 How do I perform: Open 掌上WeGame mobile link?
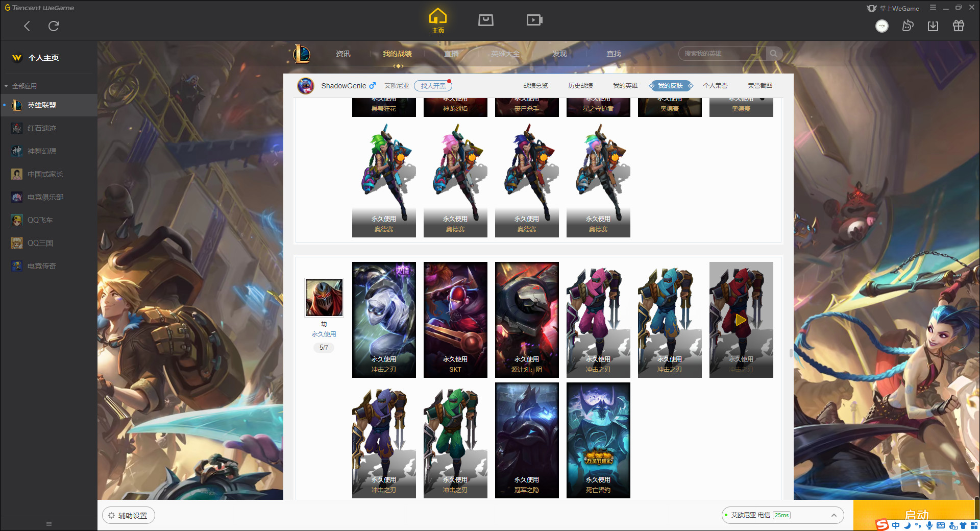pos(893,8)
